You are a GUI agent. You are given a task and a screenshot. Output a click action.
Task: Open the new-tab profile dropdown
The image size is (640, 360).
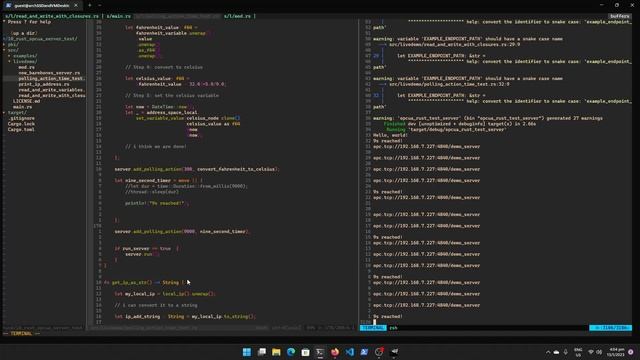100,5
